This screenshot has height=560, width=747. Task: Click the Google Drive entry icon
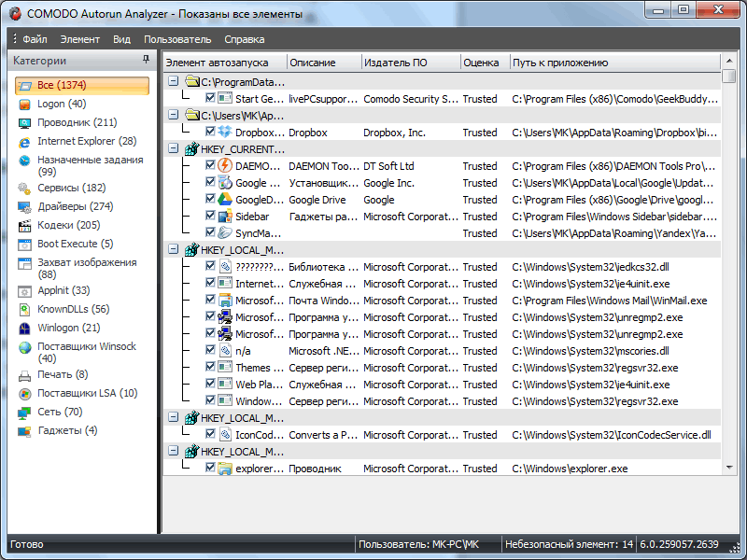[224, 200]
